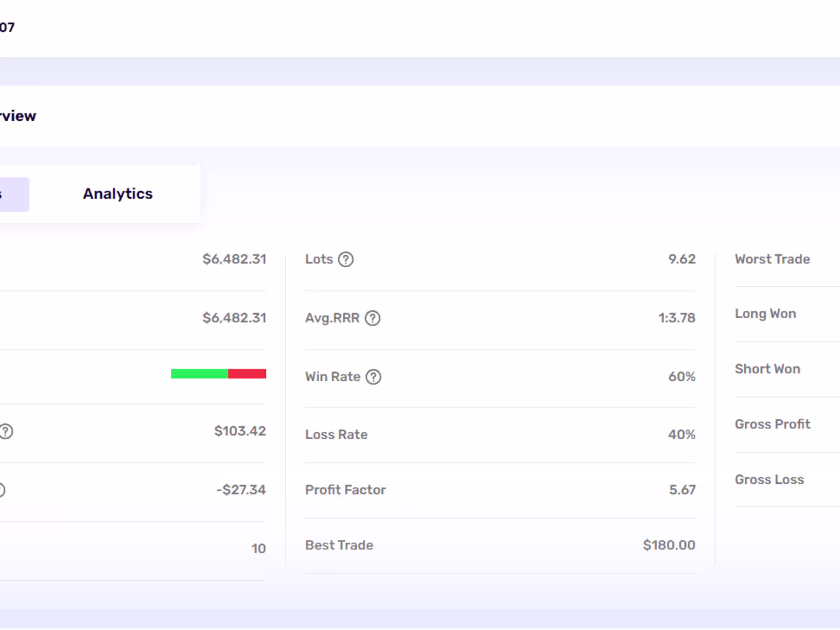This screenshot has height=630, width=840.
Task: Select the Gross Loss label
Action: coord(769,480)
